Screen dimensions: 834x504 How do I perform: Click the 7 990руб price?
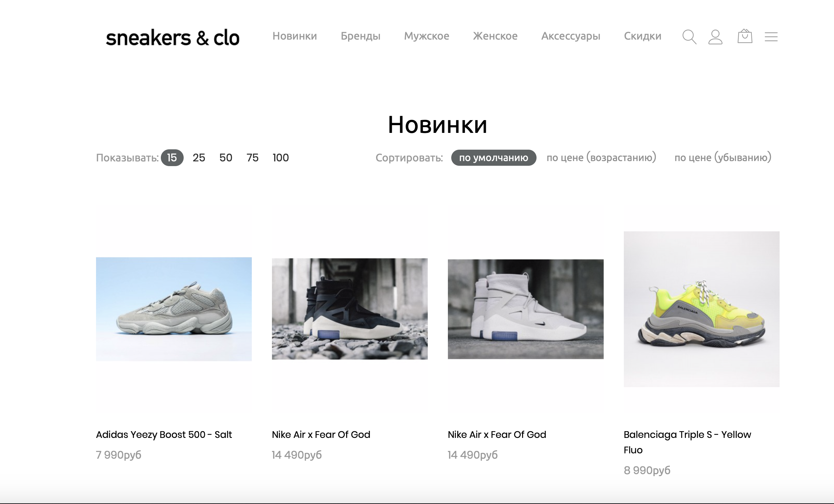pos(119,455)
